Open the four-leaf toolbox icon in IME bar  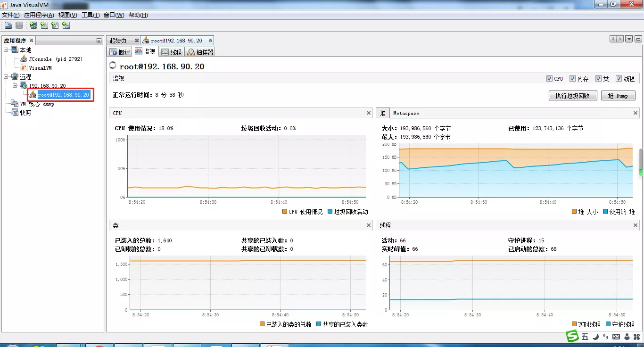tap(636, 337)
